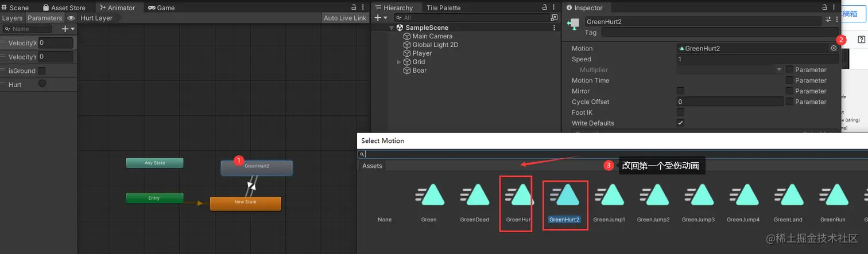This screenshot has width=868, height=254.
Task: Open the add-parameter plus dropdown
Action: pyautogui.click(x=68, y=29)
